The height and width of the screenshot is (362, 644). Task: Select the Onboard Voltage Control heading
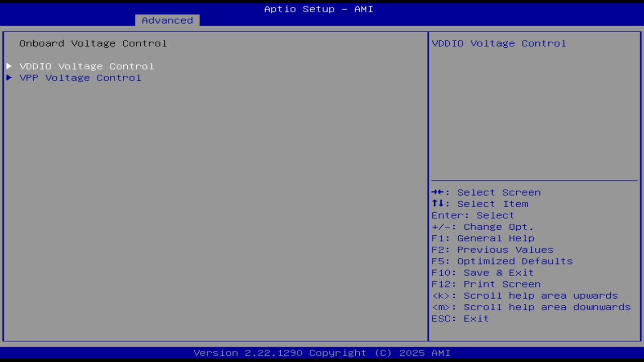coord(93,43)
